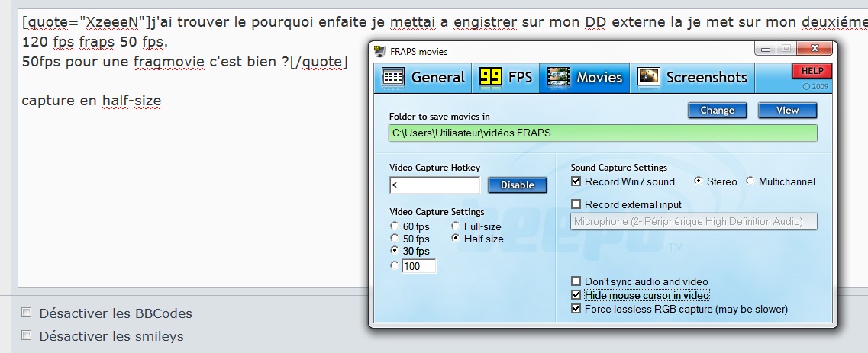The image size is (868, 353).
Task: Choose Full-size video capture
Action: point(456,226)
